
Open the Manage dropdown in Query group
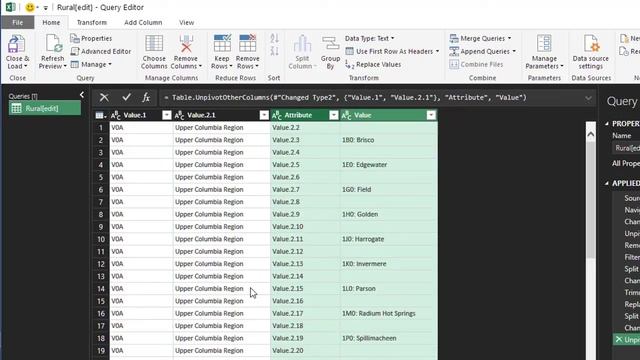point(91,64)
